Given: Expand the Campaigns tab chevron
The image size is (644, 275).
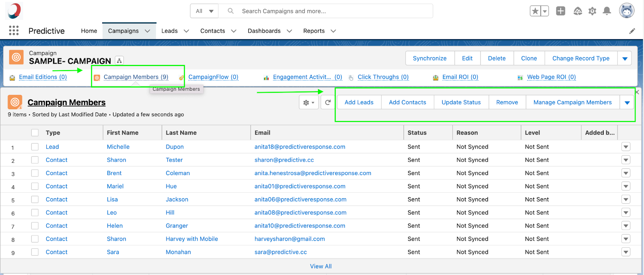Looking at the screenshot, I should click(x=147, y=31).
